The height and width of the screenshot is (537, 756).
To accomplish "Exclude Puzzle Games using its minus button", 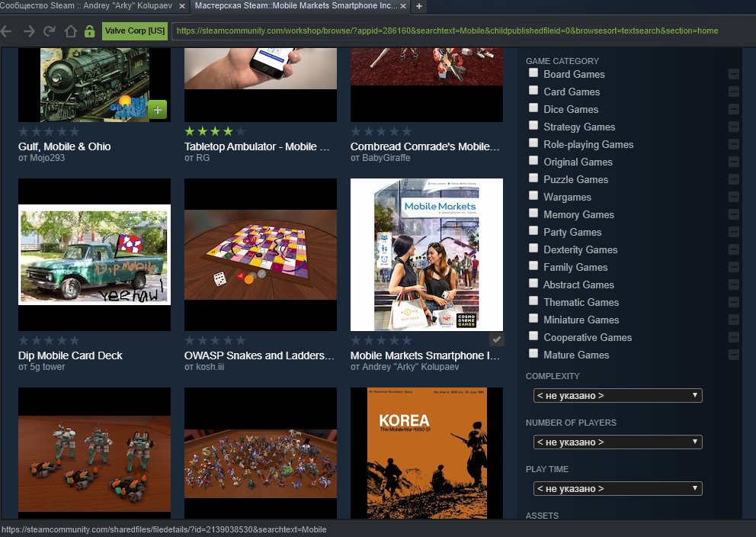I will pyautogui.click(x=733, y=179).
